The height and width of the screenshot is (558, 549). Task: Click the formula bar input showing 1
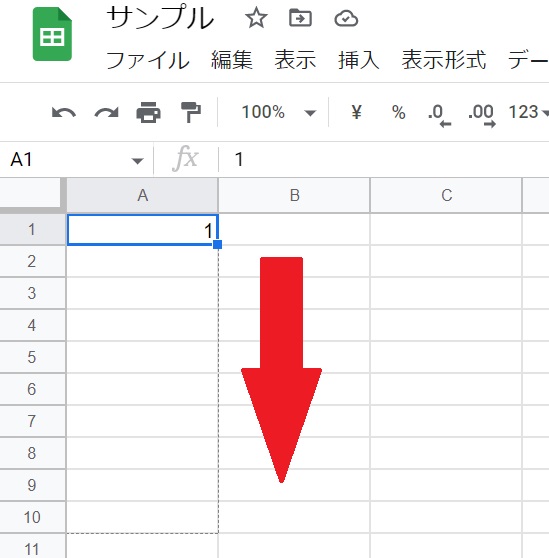(x=384, y=159)
